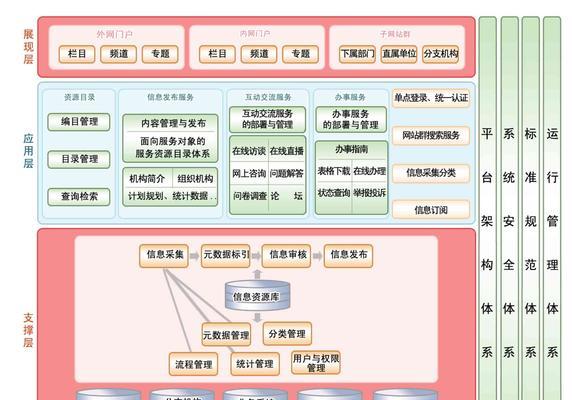Open the 查询检索 box
Image resolution: width=572 pixels, height=400 pixels.
pos(79,197)
